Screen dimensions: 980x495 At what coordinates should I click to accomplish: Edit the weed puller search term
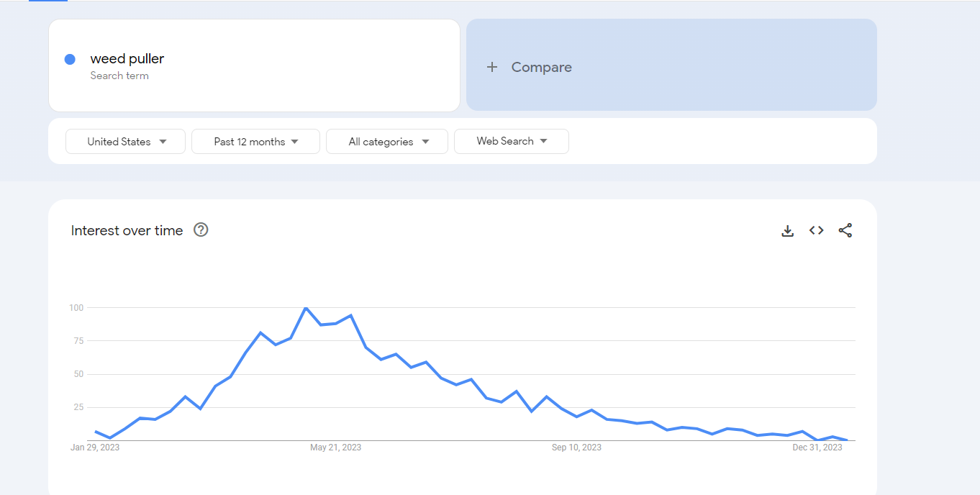[127, 59]
